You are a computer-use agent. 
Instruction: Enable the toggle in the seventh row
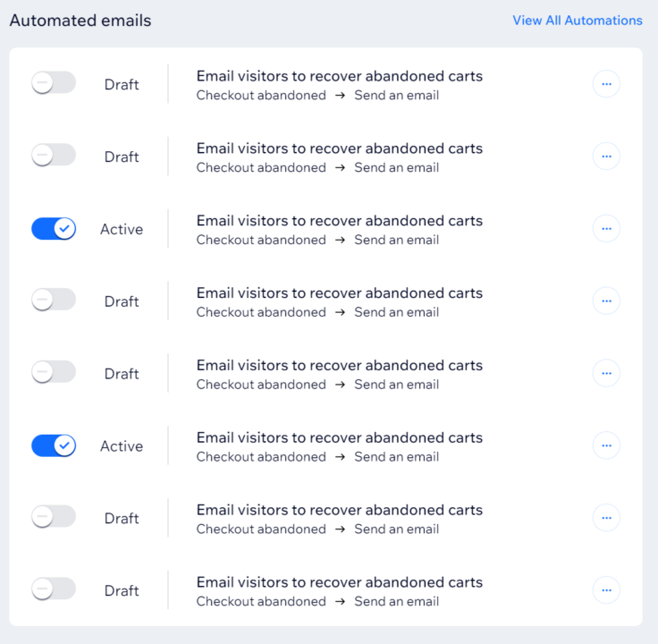(x=54, y=517)
